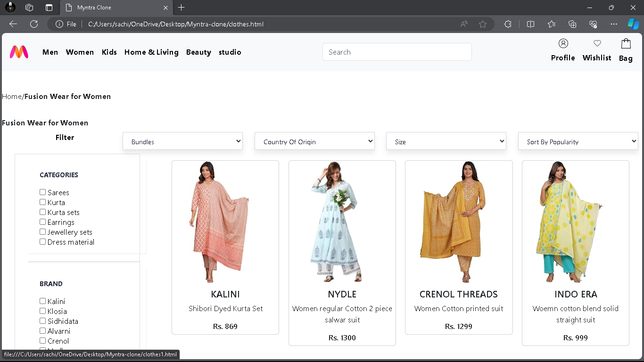Open the Size dropdown
The image size is (644, 362).
pyautogui.click(x=446, y=141)
